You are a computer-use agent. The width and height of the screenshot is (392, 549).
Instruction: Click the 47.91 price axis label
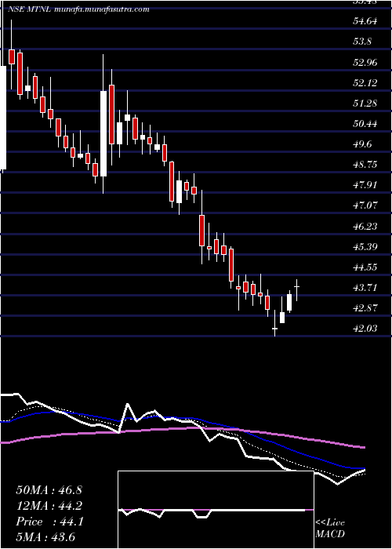[x=365, y=185]
